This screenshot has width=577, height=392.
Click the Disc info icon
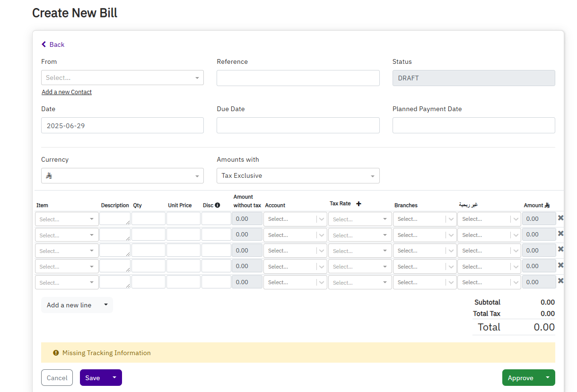pos(218,205)
